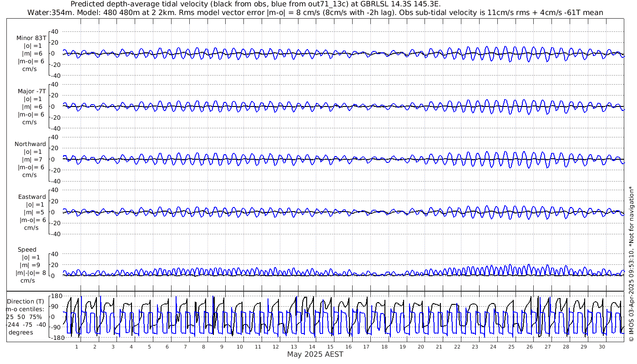
Task: Click day tick label '27' on time axis
Action: click(x=548, y=347)
